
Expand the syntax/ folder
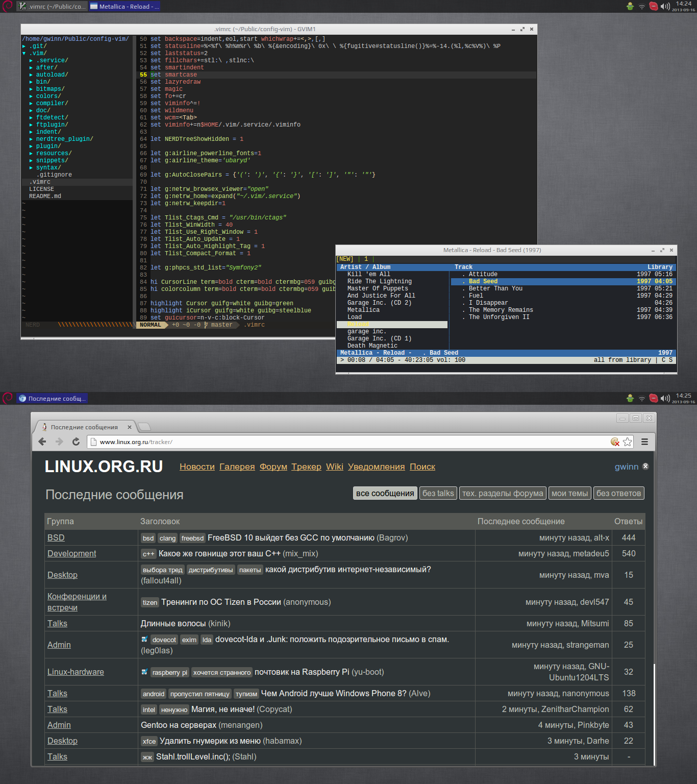(x=31, y=167)
